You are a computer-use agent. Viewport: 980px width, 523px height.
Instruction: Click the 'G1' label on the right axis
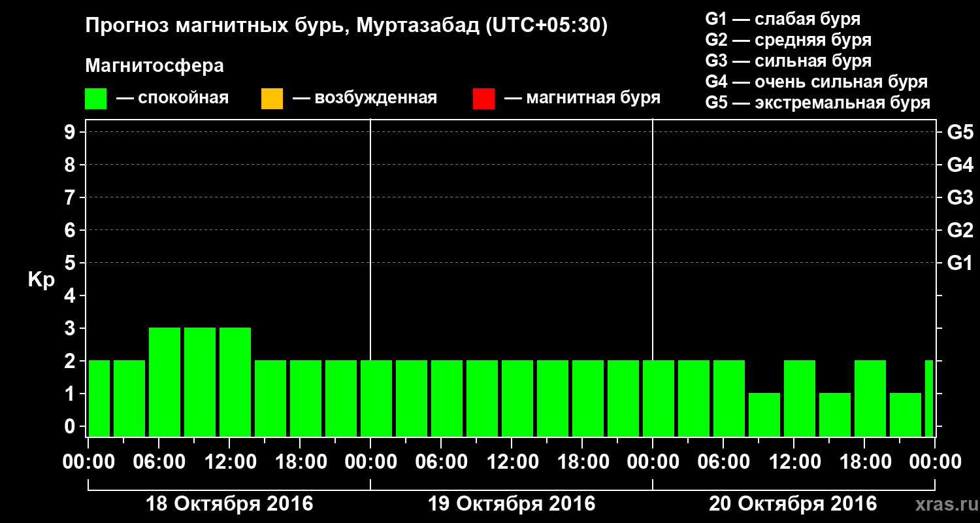point(960,263)
